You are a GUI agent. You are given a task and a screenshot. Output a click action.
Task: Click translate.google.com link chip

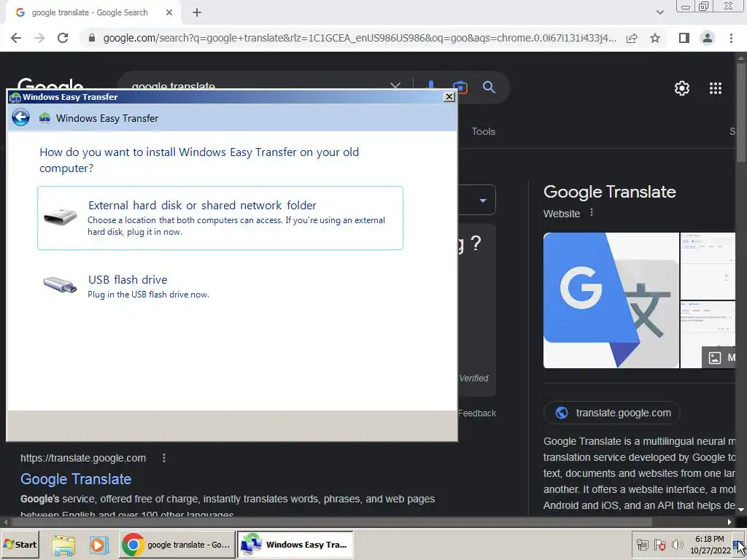coord(612,413)
